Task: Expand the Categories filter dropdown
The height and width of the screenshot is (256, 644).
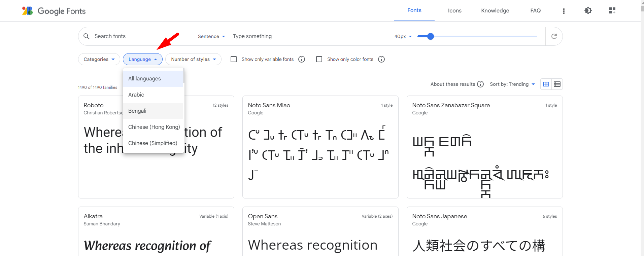Action: pos(99,59)
